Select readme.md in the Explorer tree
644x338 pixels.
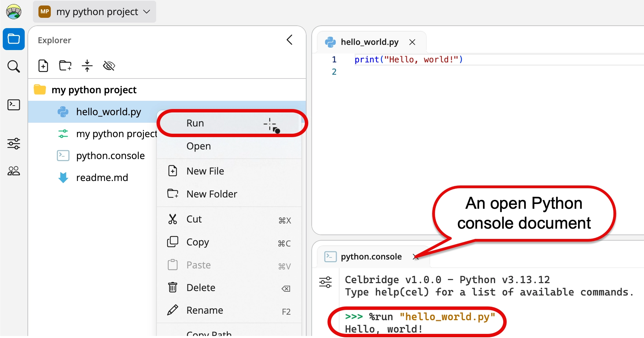coord(93,178)
